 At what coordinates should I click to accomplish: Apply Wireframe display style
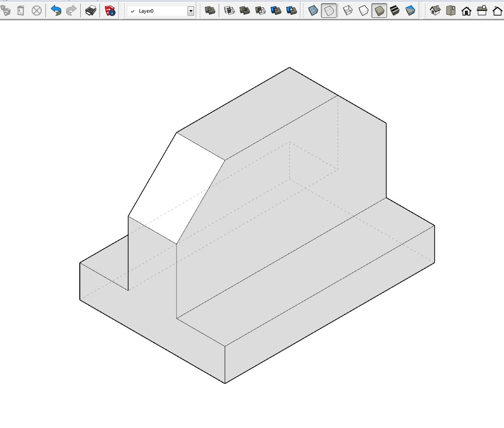348,11
